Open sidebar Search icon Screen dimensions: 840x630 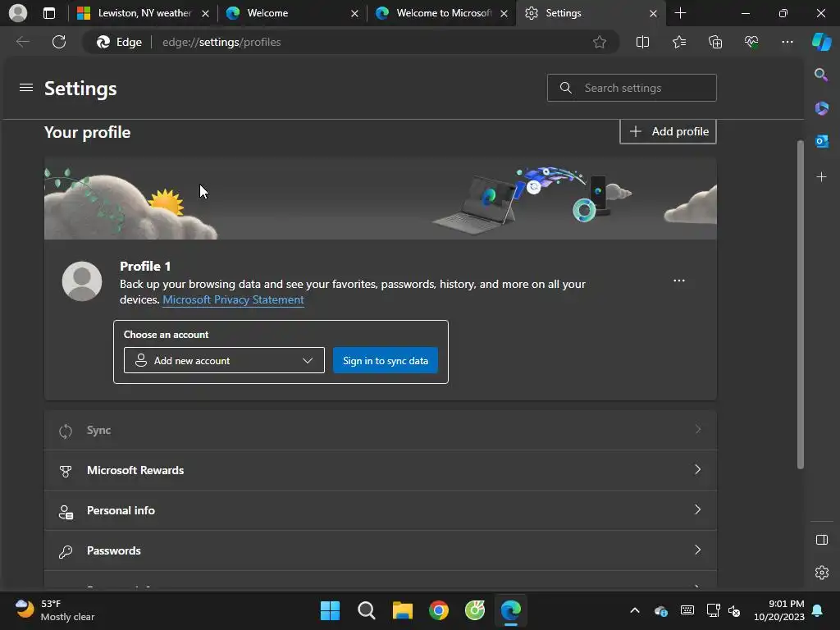tap(821, 75)
